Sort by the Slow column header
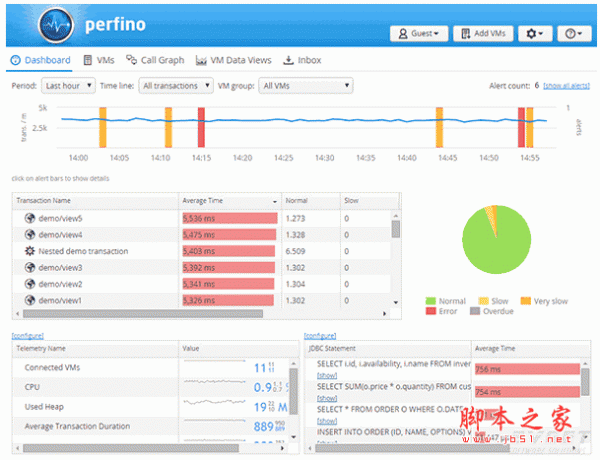The image size is (600, 460). (x=369, y=201)
